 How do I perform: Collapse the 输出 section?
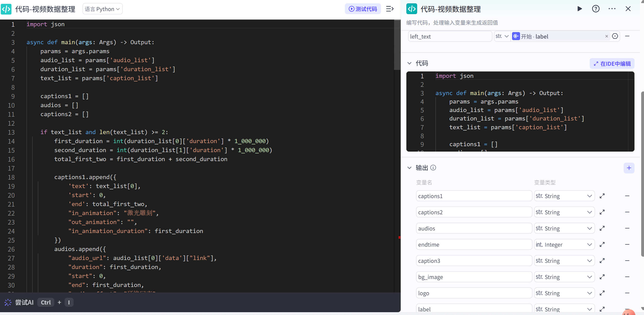(x=409, y=168)
